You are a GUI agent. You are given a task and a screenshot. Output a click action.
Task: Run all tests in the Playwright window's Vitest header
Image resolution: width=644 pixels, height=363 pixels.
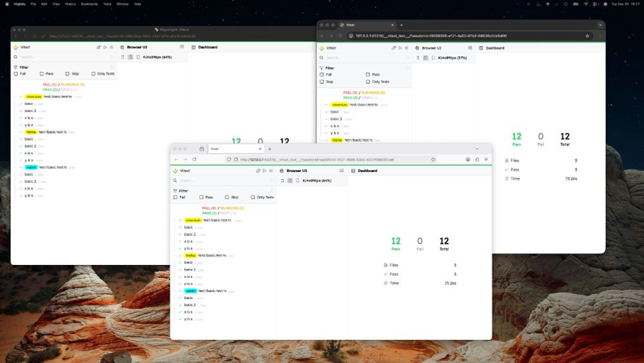pyautogui.click(x=105, y=47)
